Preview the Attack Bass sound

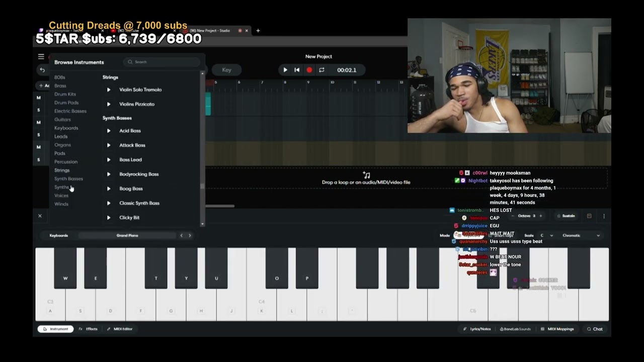(x=109, y=145)
